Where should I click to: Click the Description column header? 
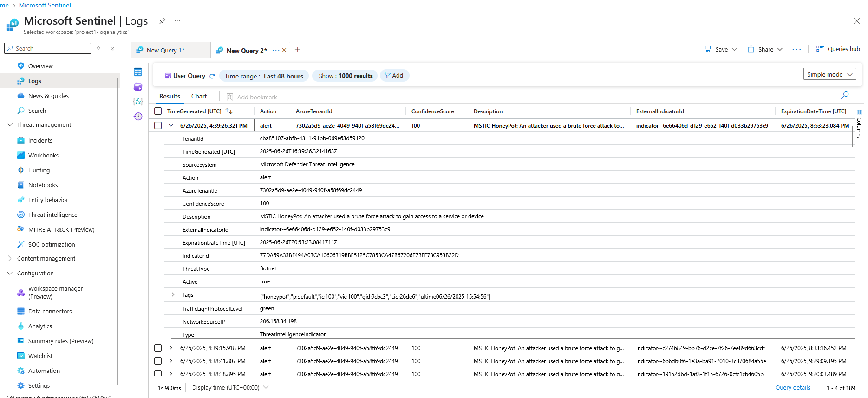(488, 111)
